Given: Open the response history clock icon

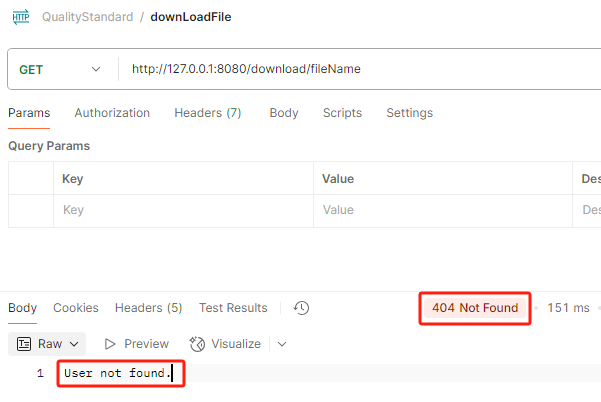Looking at the screenshot, I should [x=301, y=308].
